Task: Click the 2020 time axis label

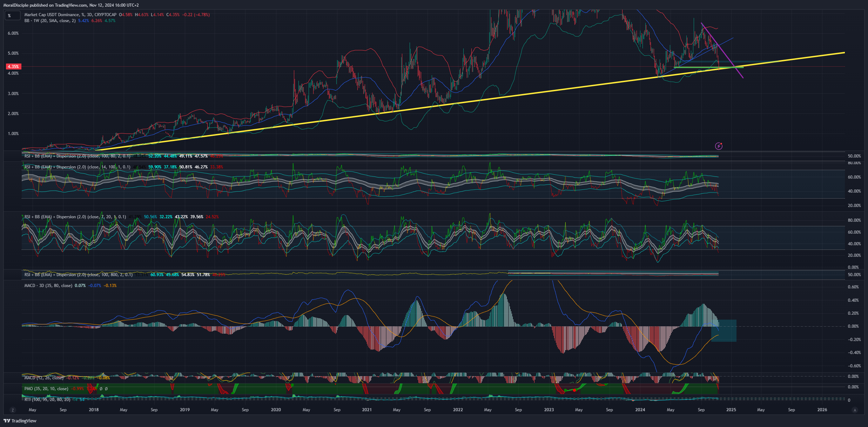Action: (x=276, y=410)
